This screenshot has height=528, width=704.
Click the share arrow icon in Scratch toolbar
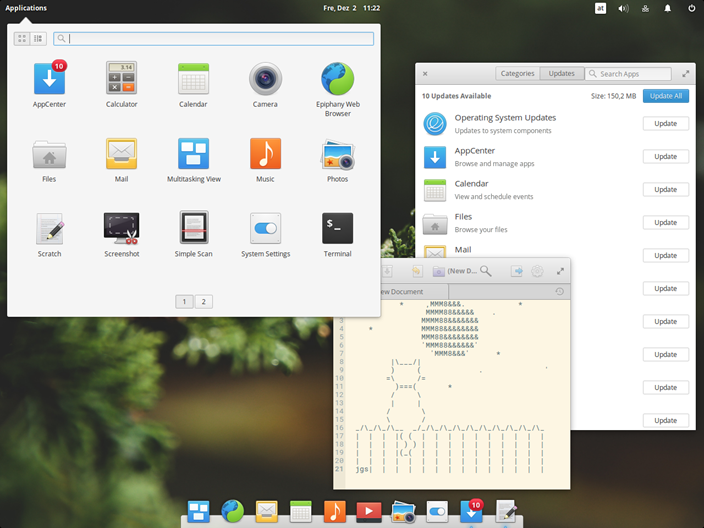(x=517, y=271)
